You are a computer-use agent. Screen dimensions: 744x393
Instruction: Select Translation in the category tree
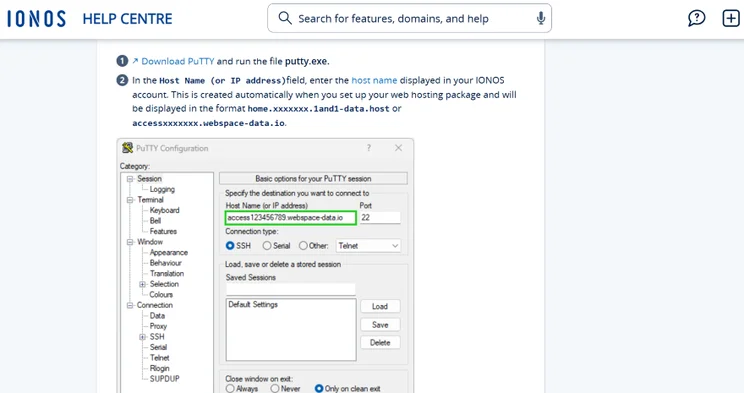click(x=167, y=273)
